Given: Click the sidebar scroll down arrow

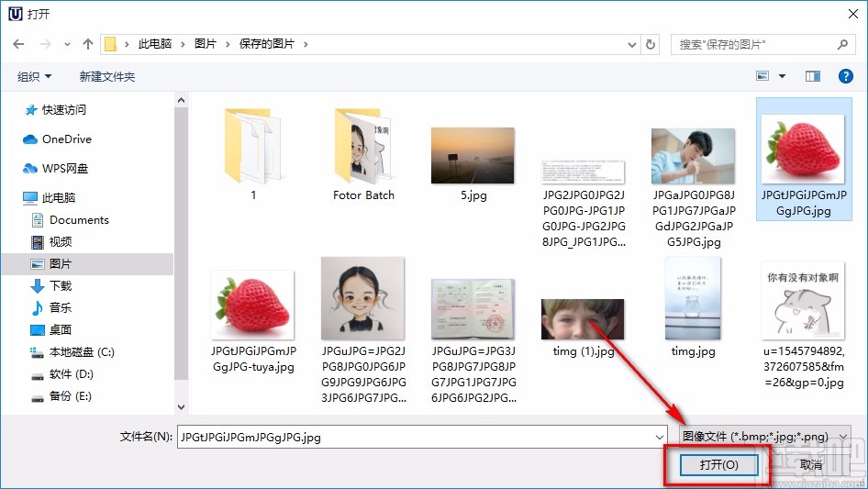Looking at the screenshot, I should pyautogui.click(x=181, y=407).
